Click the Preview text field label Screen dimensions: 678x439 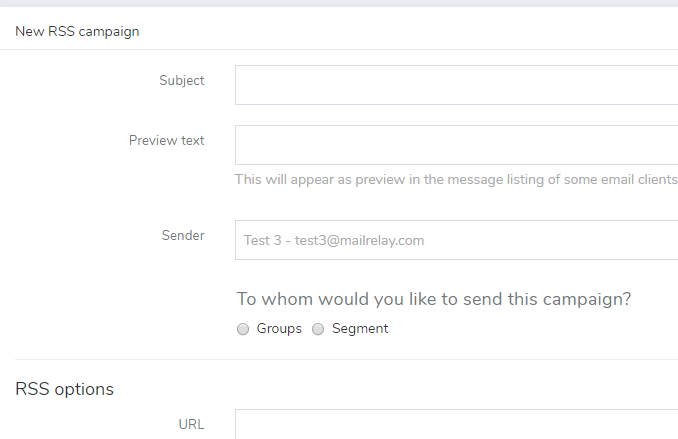pyautogui.click(x=167, y=141)
